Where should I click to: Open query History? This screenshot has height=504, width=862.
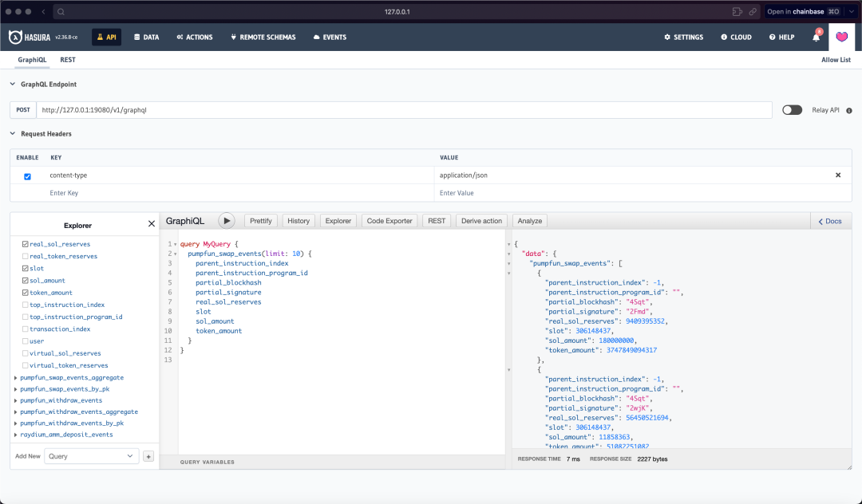pyautogui.click(x=299, y=221)
